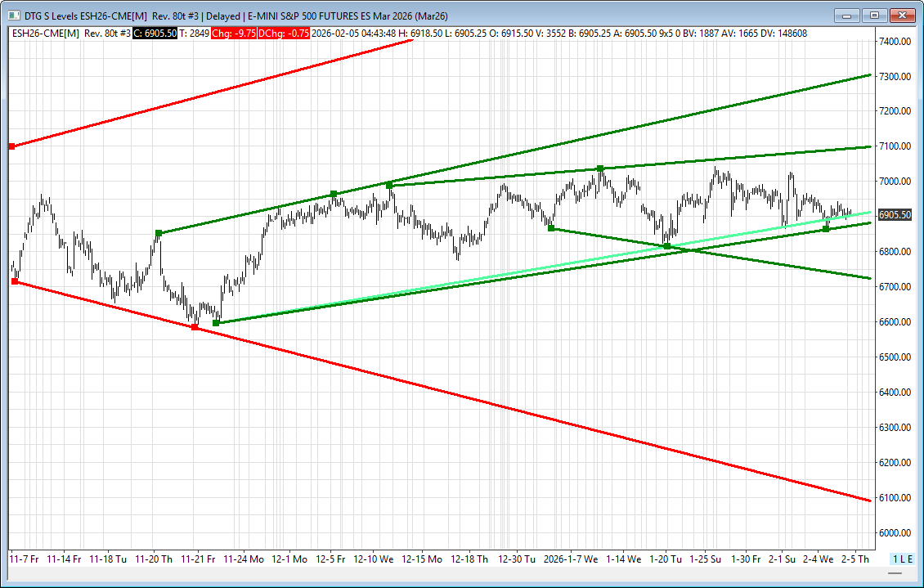Select red anchor square at the 11-21 low

click(x=195, y=327)
